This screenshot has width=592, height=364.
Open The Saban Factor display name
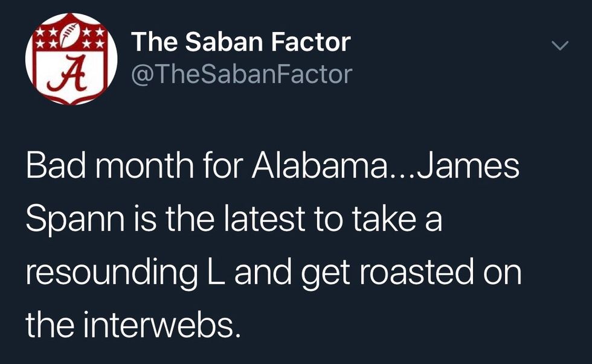pyautogui.click(x=240, y=42)
